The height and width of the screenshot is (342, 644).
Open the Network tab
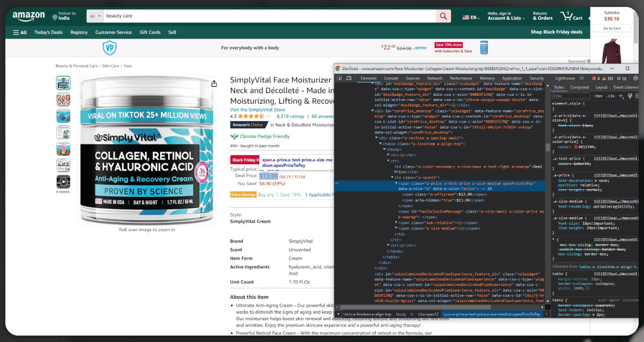point(435,78)
